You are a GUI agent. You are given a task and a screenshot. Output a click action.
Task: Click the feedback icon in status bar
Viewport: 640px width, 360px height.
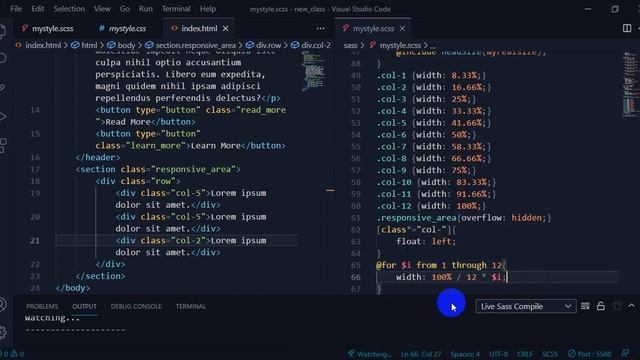click(625, 354)
